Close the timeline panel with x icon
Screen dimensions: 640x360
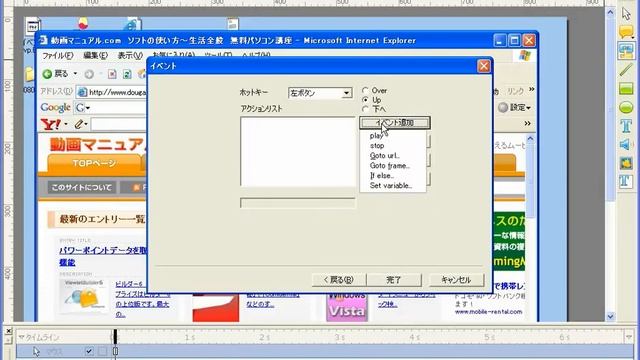click(x=9, y=331)
